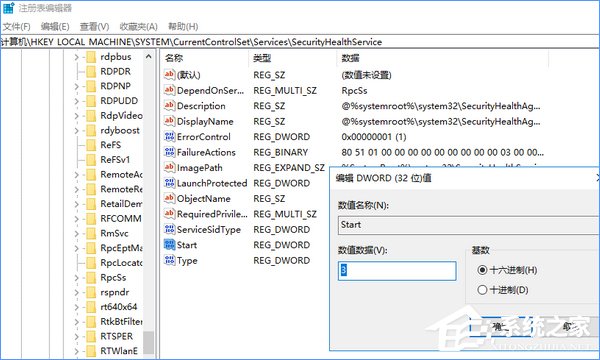Click the 确定 button in the dialog

click(501, 326)
